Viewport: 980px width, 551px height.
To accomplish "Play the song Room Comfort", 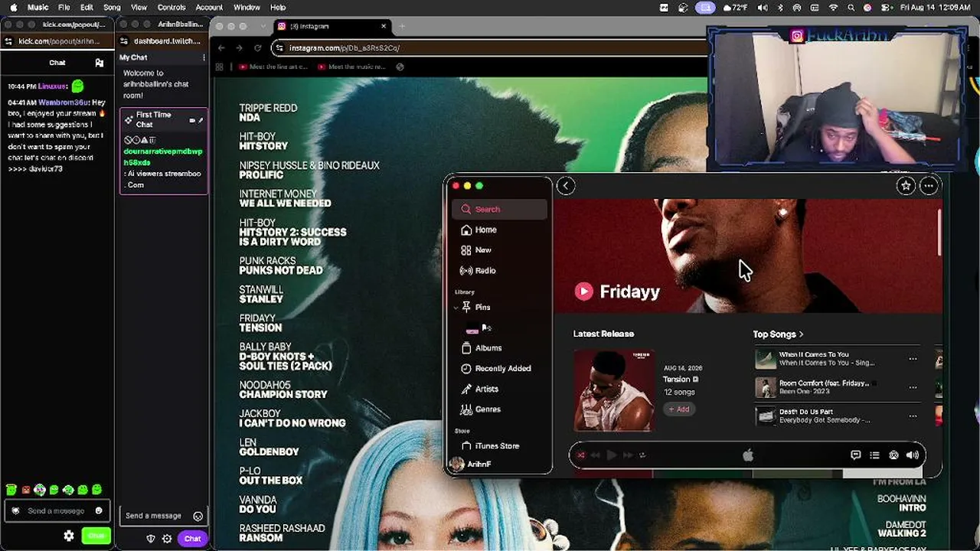I will point(766,387).
